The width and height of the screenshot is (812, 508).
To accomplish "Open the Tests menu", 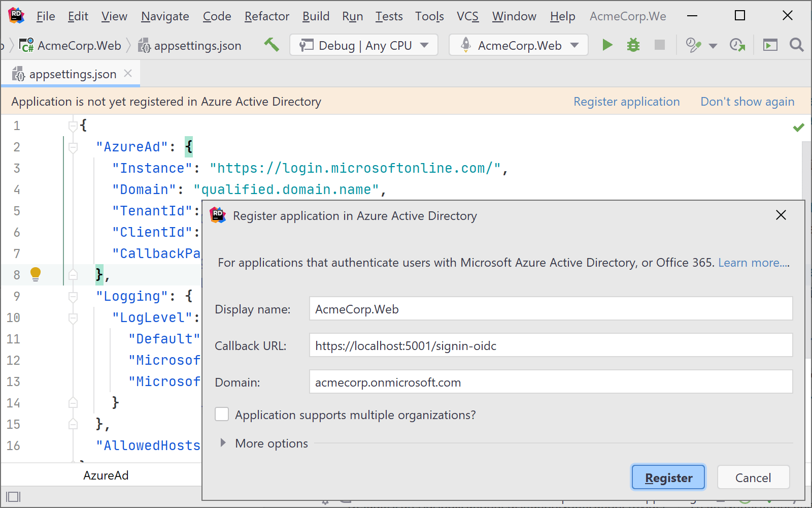I will coord(389,16).
